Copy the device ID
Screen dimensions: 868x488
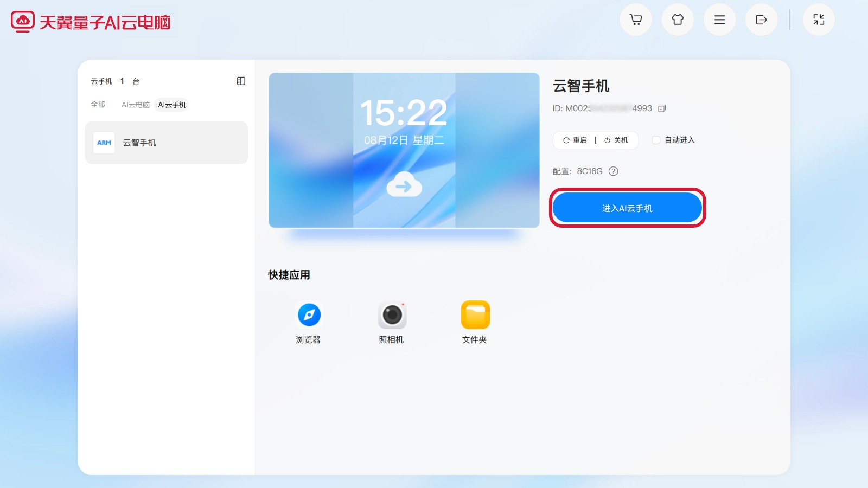[662, 108]
